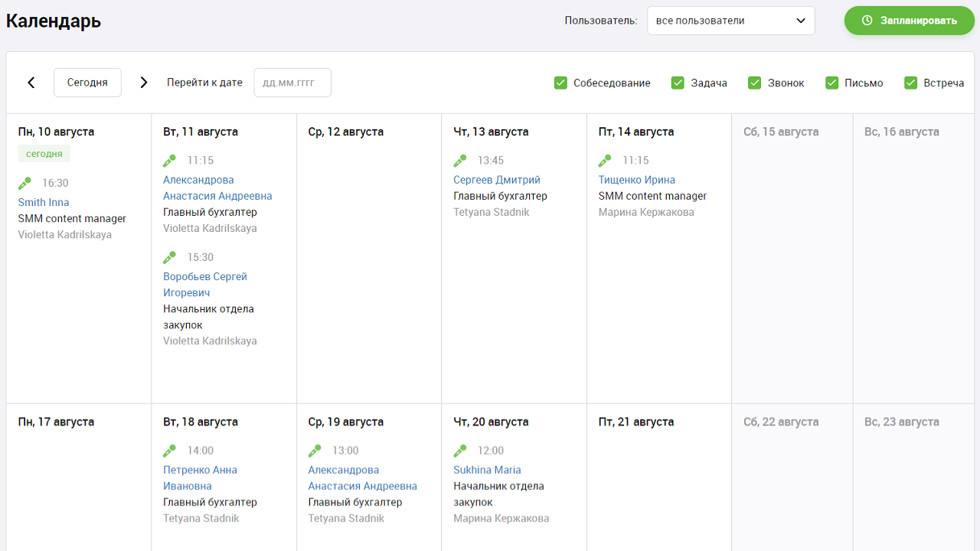980x551 pixels.
Task: Uncheck the Собеседование filter checkbox
Action: pyautogui.click(x=560, y=83)
